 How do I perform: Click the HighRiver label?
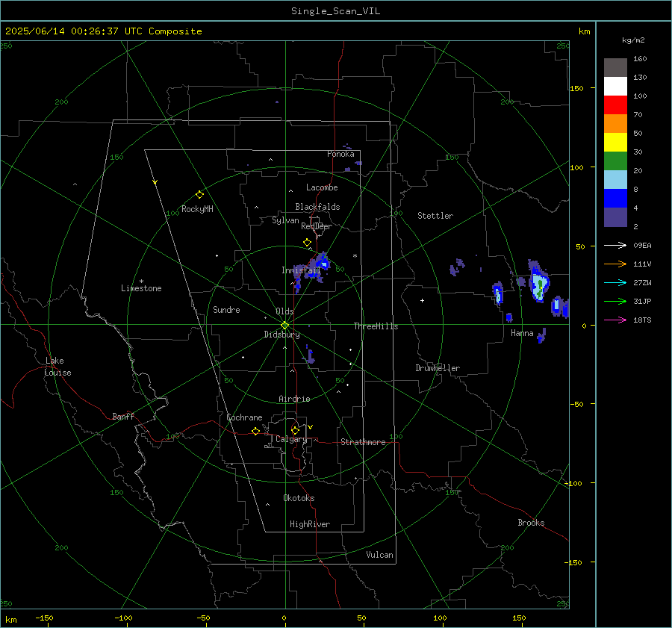310,524
